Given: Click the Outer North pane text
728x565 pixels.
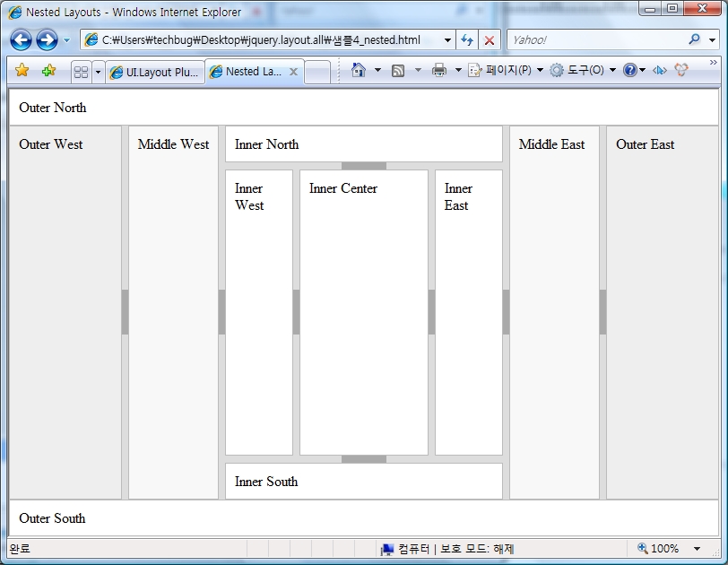Looking at the screenshot, I should (53, 108).
